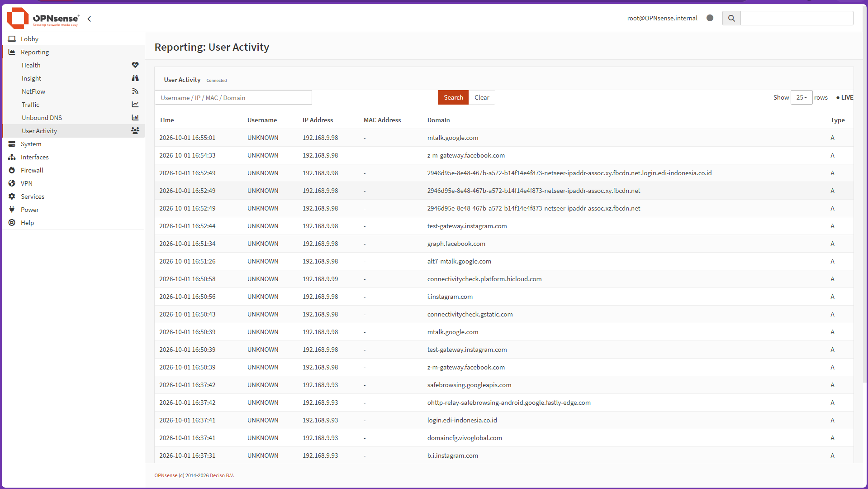Click the Interfaces network icon
868x489 pixels.
coord(12,157)
